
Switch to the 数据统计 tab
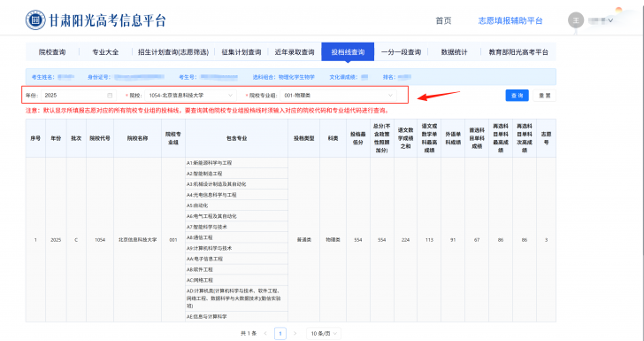click(x=455, y=52)
